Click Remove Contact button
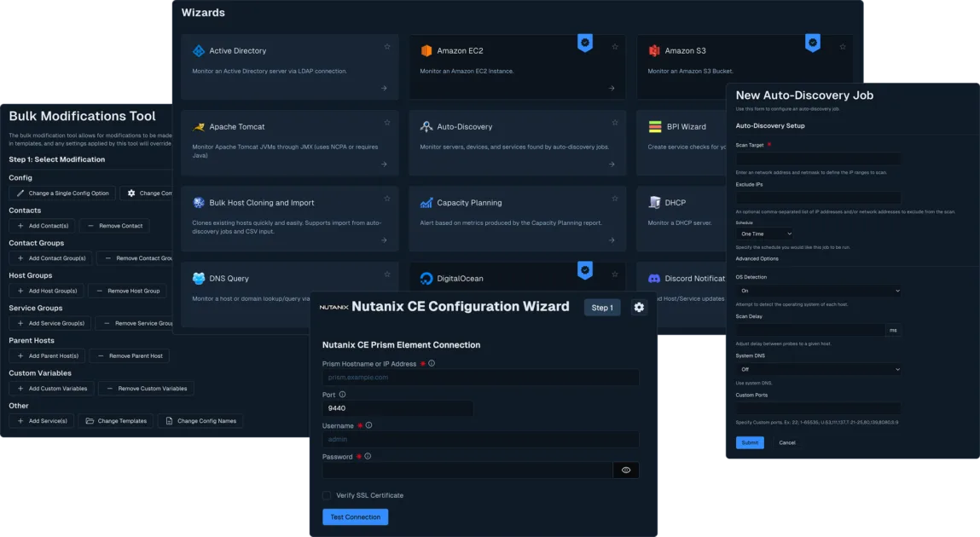This screenshot has height=537, width=980. pyautogui.click(x=114, y=225)
